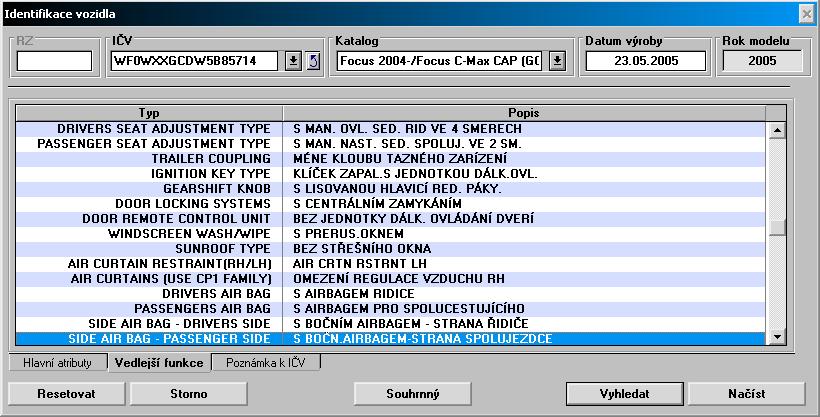
Task: Click inside the IČV text field
Action: coord(196,61)
